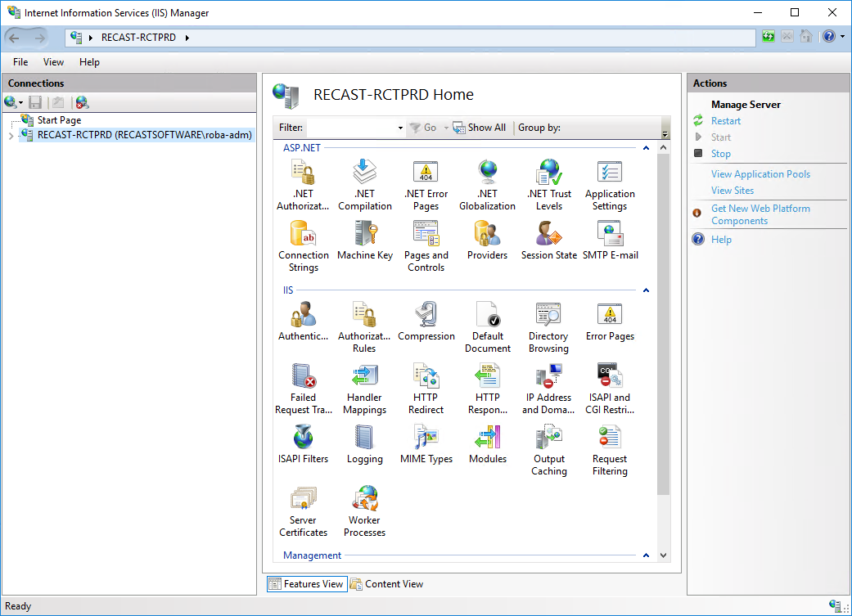The height and width of the screenshot is (616, 852).
Task: Click View Application Pools link
Action: pos(760,174)
